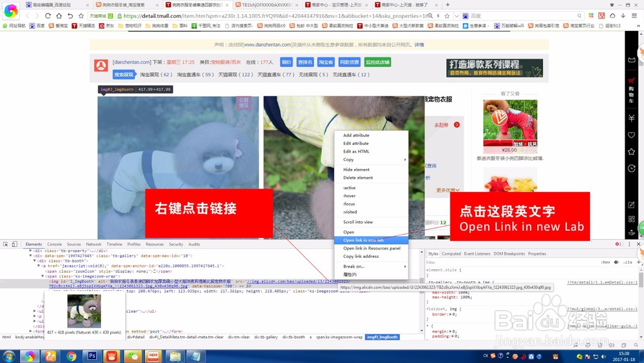Click the green 监控此店铺 button

pyautogui.click(x=377, y=62)
